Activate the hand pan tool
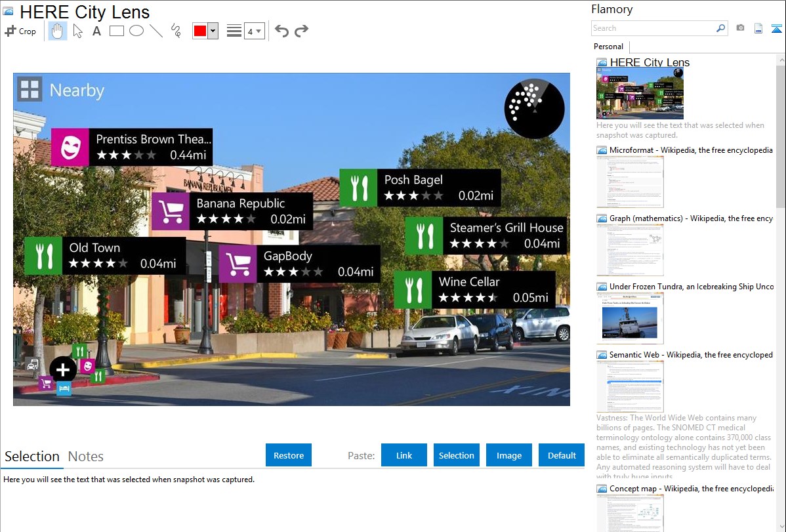The height and width of the screenshot is (532, 786). pos(58,31)
